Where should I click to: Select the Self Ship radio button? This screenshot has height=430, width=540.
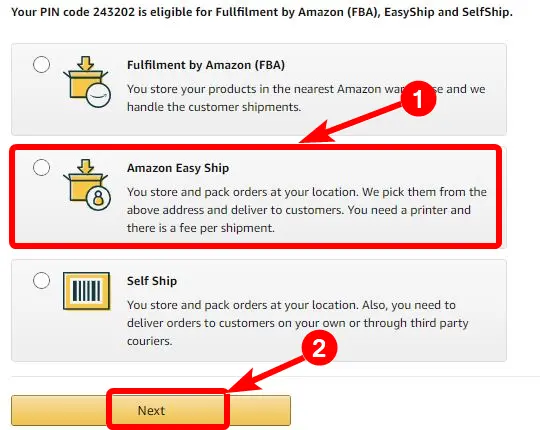tap(41, 280)
